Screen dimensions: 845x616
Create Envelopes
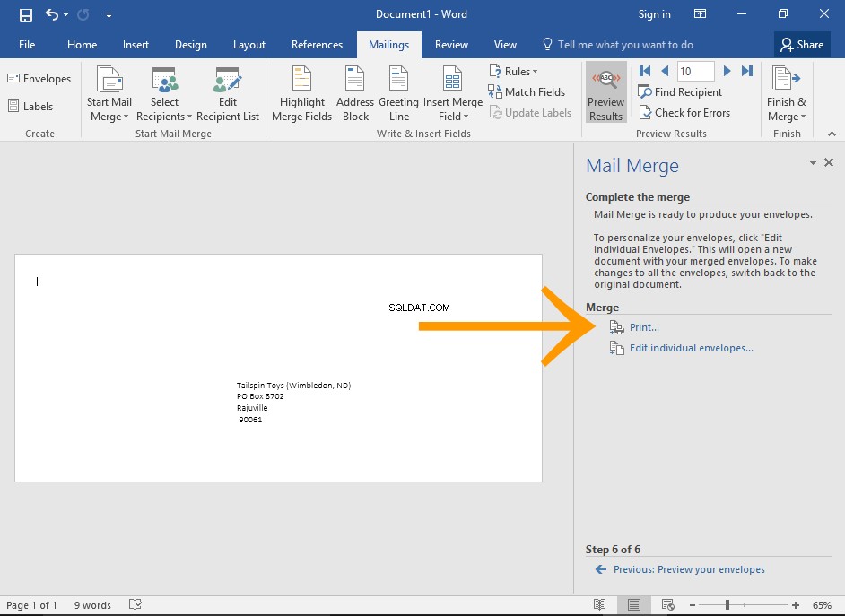click(x=39, y=79)
